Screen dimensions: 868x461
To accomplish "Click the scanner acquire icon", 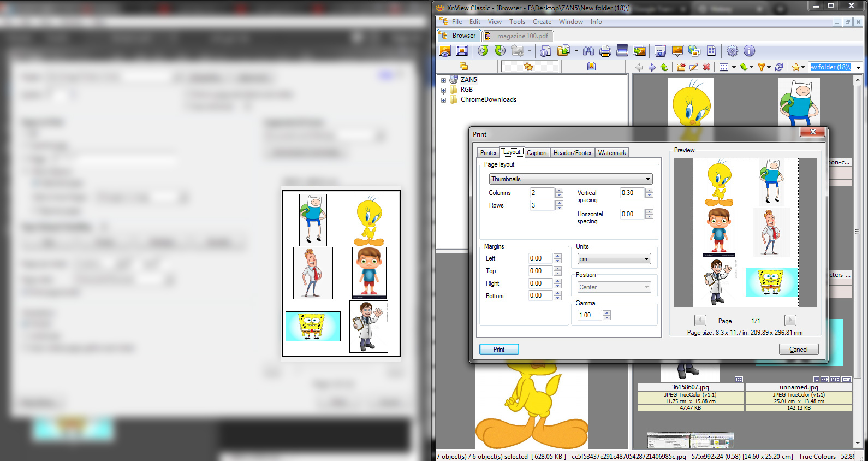I will coord(622,51).
